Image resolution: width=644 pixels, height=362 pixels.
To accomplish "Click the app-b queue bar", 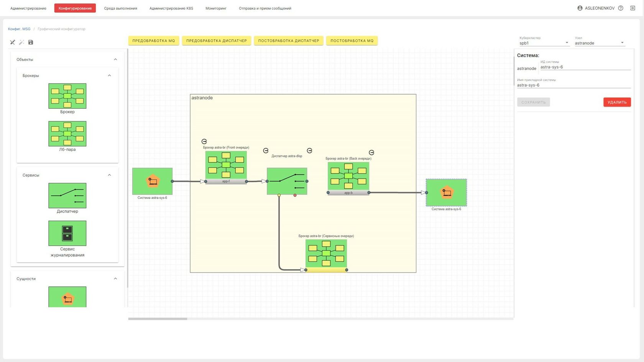I will click(348, 193).
